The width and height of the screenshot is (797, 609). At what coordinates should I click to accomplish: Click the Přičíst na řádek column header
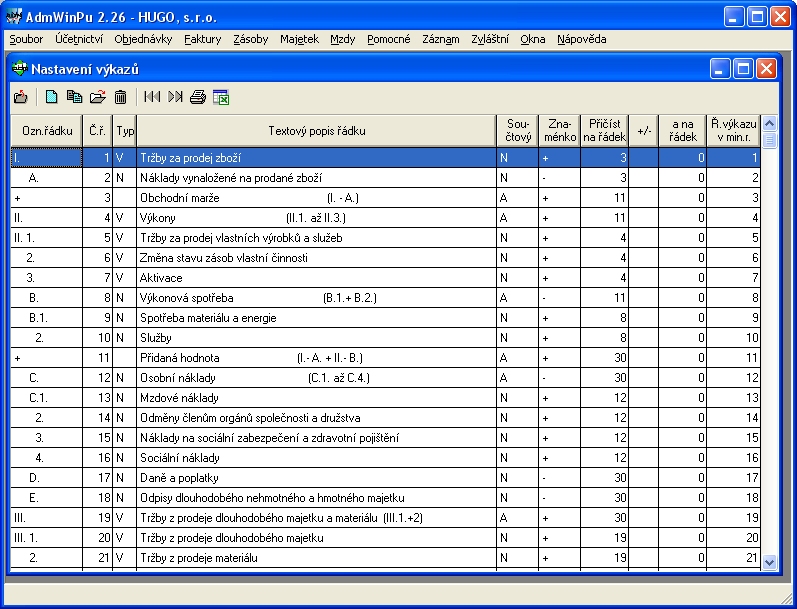[604, 131]
